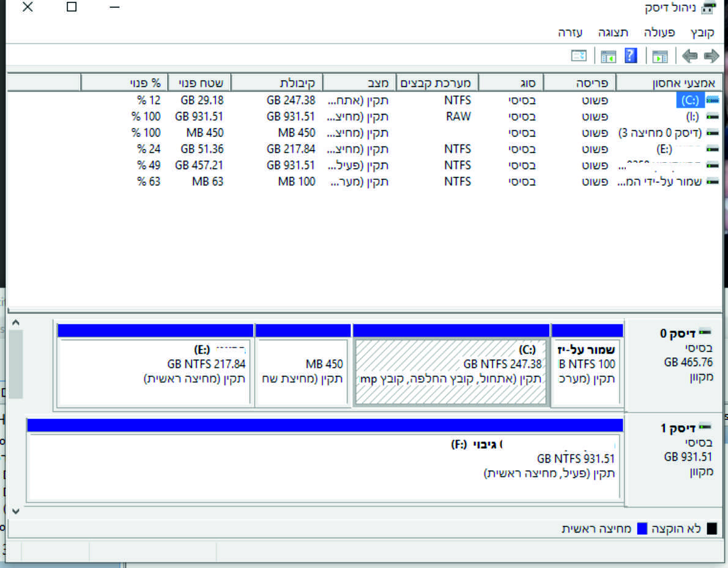This screenshot has height=568, width=728.
Task: Toggle the show/hide action pane toolbar icon
Action: click(x=608, y=56)
